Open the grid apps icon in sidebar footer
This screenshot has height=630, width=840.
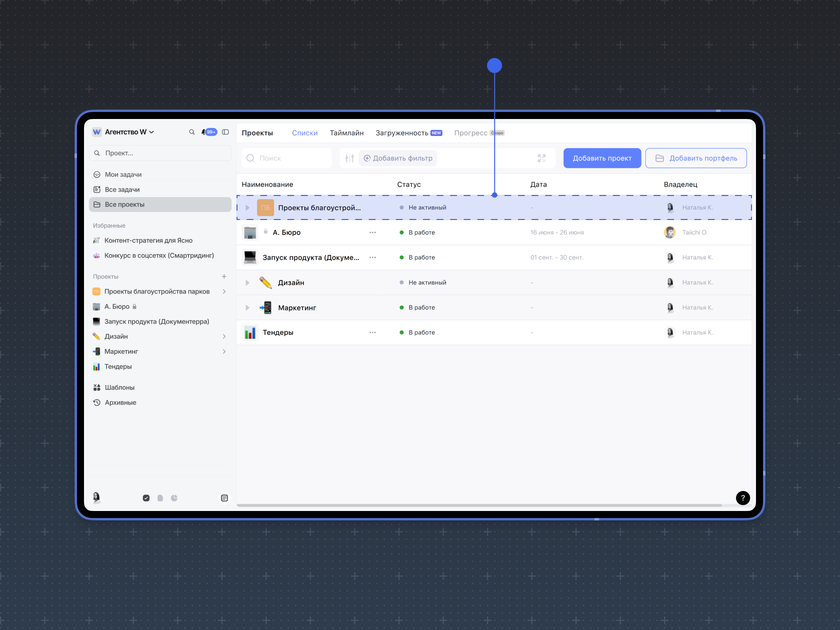[224, 498]
